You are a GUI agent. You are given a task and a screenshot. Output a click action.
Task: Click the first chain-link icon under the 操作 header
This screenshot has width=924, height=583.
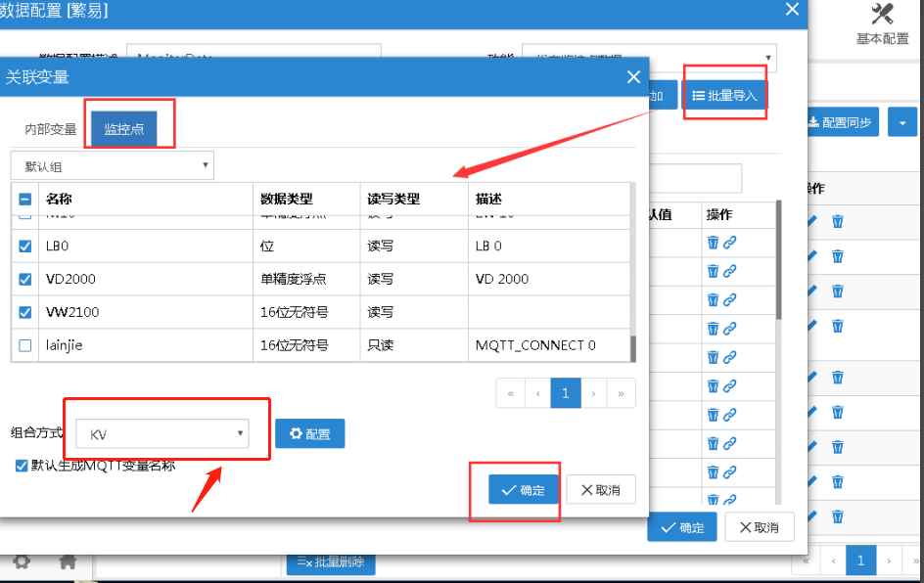729,243
